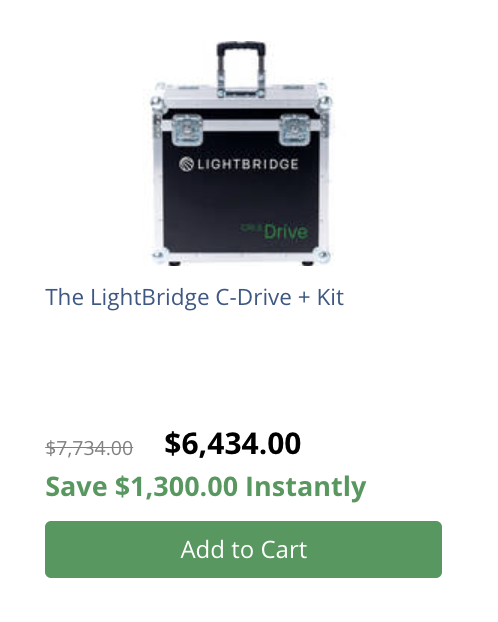Click the Save $1,300.00 Instantly text
The width and height of the screenshot is (498, 622).
tap(206, 487)
